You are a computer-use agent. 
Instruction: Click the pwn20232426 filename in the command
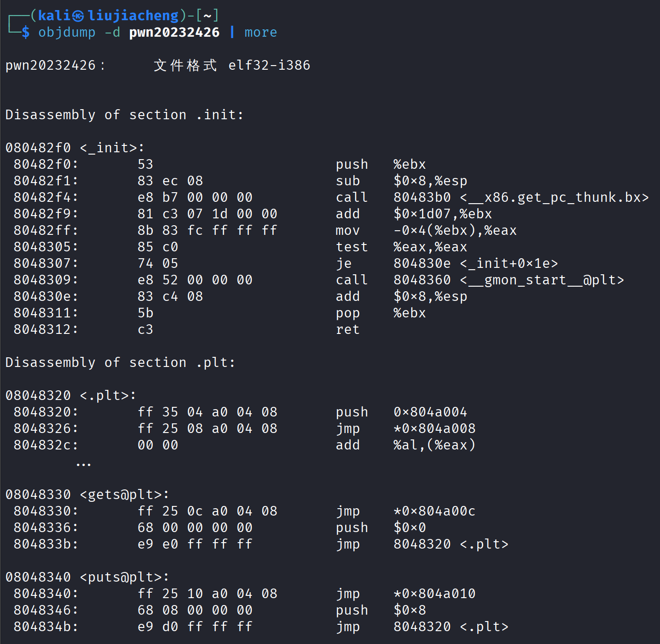(174, 33)
